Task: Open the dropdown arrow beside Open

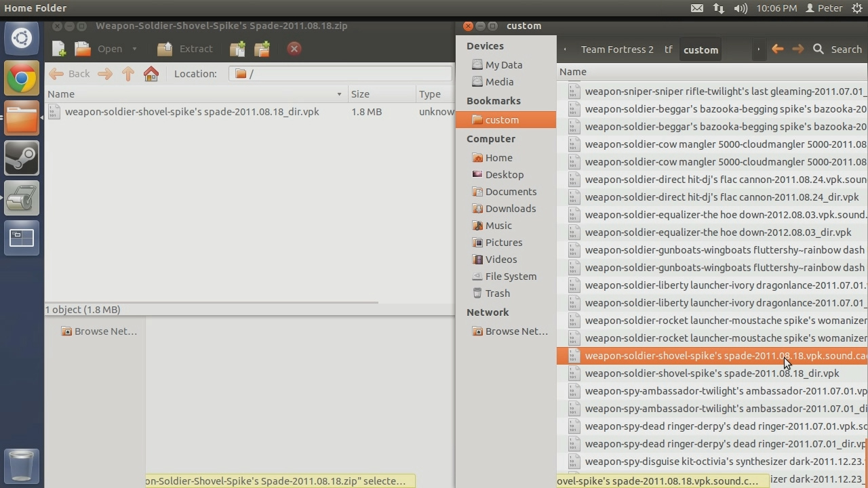Action: [x=134, y=49]
